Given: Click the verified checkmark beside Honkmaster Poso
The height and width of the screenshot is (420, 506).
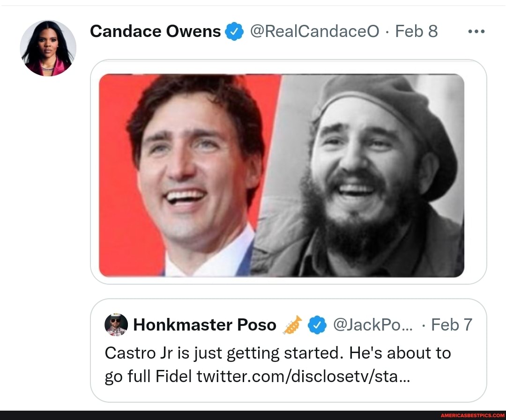Looking at the screenshot, I should click(318, 324).
